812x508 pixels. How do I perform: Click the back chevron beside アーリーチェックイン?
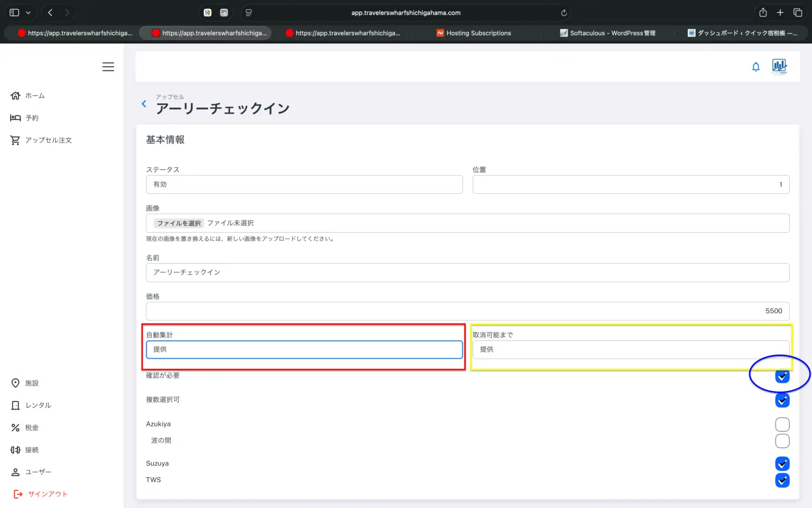144,104
